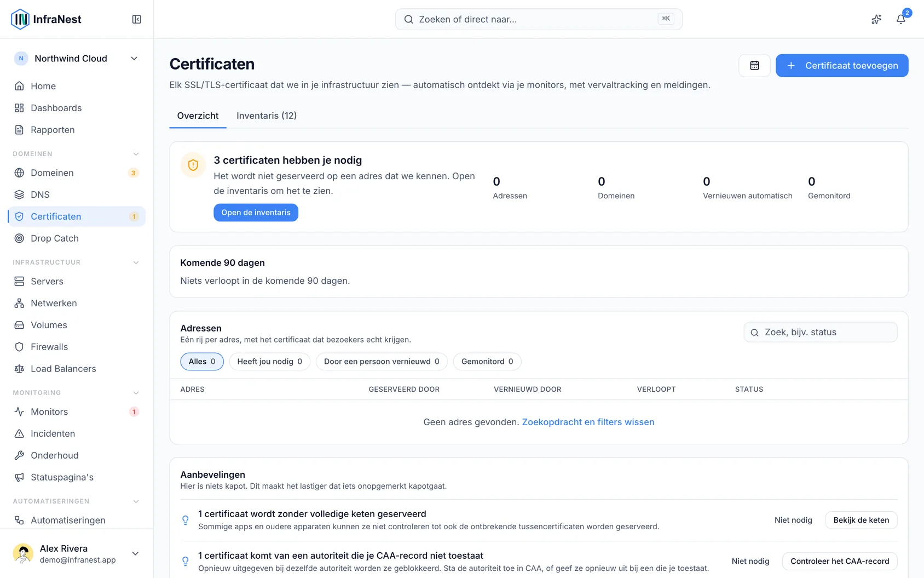
Task: Expand Northwind Cloud organization switcher
Action: pos(77,59)
